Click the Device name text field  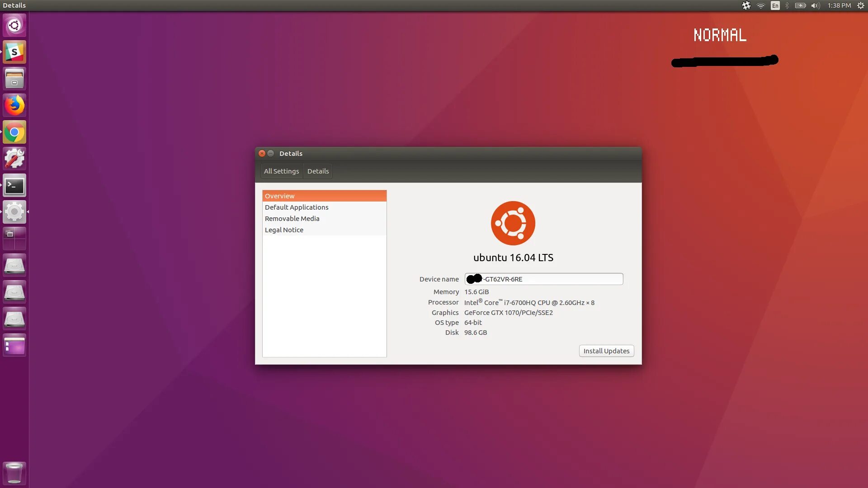pos(544,279)
